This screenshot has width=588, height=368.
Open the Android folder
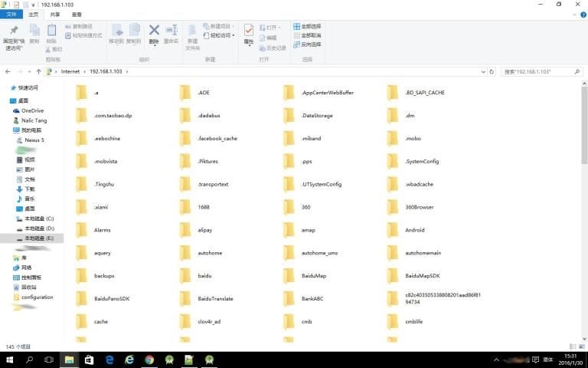coord(414,230)
